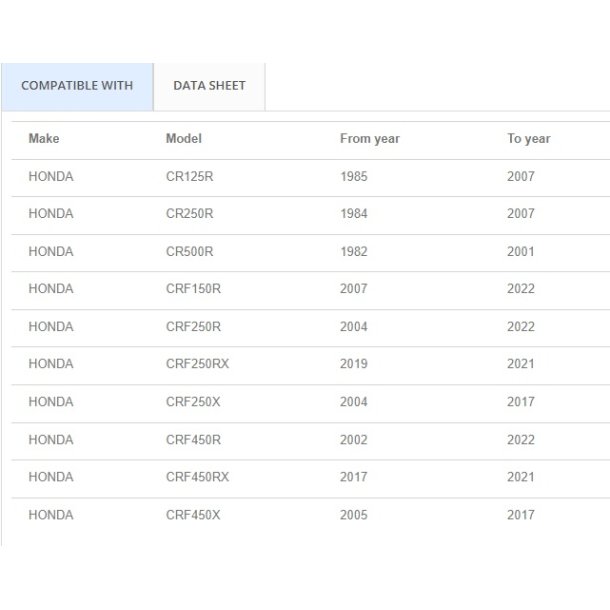The width and height of the screenshot is (610, 610).
Task: Select the CR125R model cell
Action: (x=189, y=177)
